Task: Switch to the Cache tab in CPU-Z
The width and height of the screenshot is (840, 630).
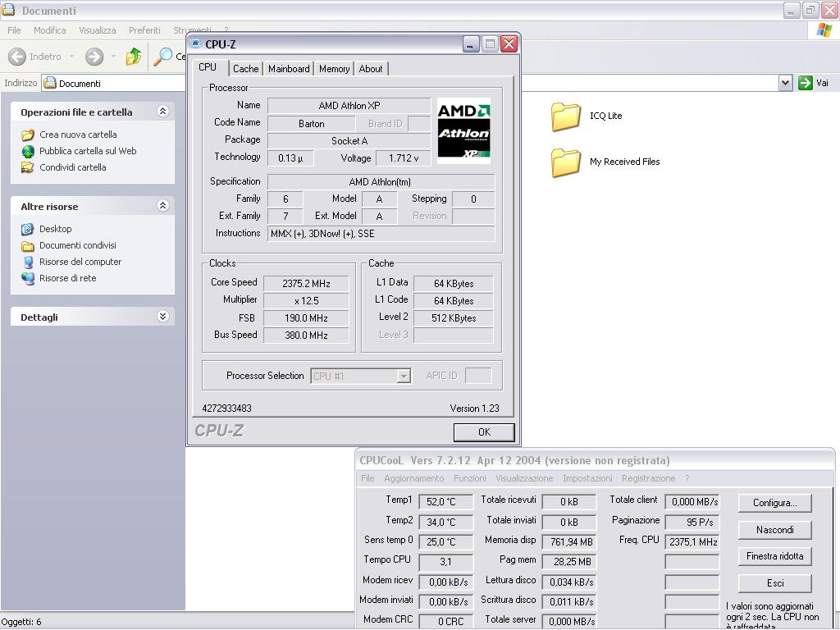Action: click(246, 69)
